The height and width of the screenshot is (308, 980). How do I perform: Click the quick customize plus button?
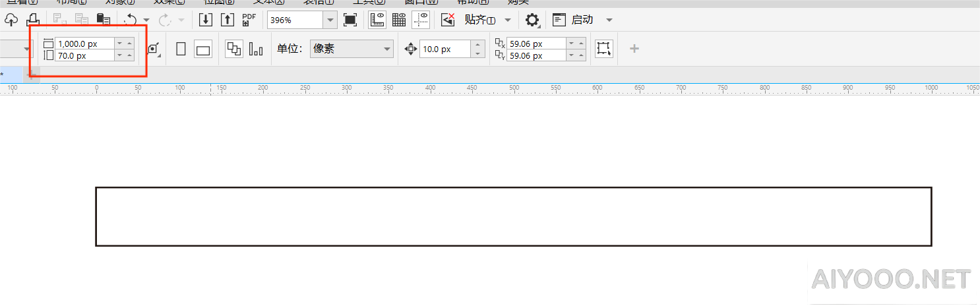(634, 49)
